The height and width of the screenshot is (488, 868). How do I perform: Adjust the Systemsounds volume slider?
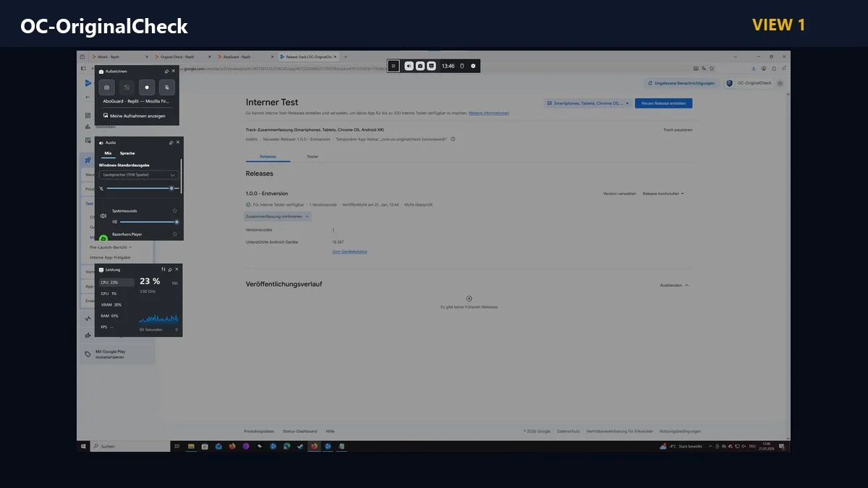[149, 222]
